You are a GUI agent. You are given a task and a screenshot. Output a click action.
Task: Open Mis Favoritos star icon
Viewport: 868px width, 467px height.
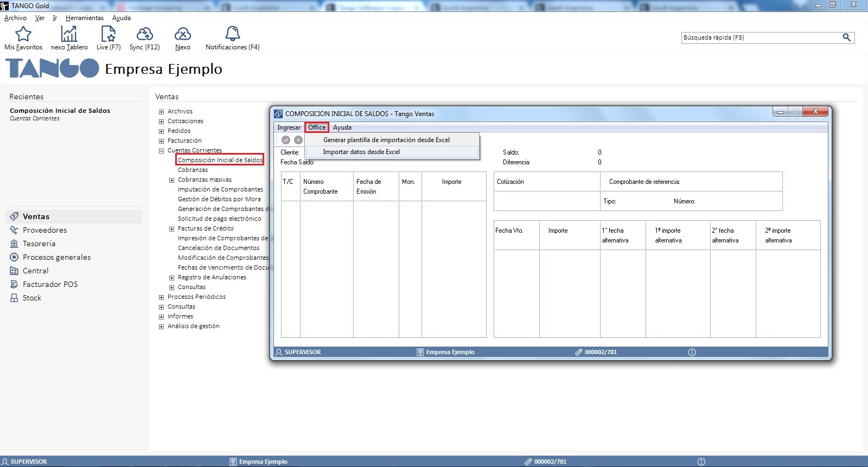[23, 34]
